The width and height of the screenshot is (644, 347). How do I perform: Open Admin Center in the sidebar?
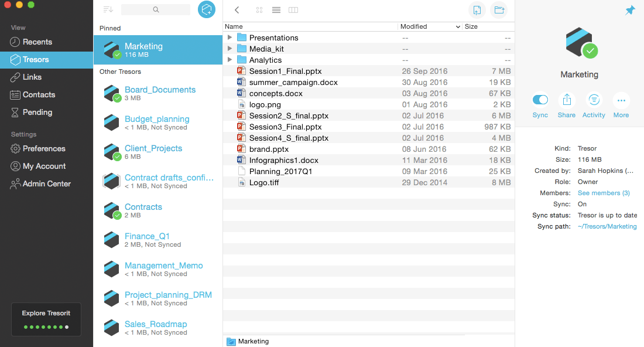pos(46,184)
